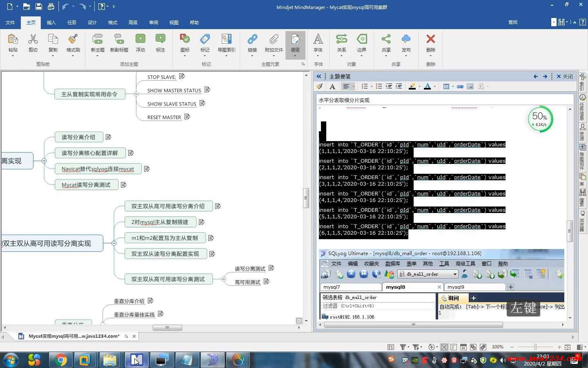Click the notes highlight color swatch

click(412, 86)
